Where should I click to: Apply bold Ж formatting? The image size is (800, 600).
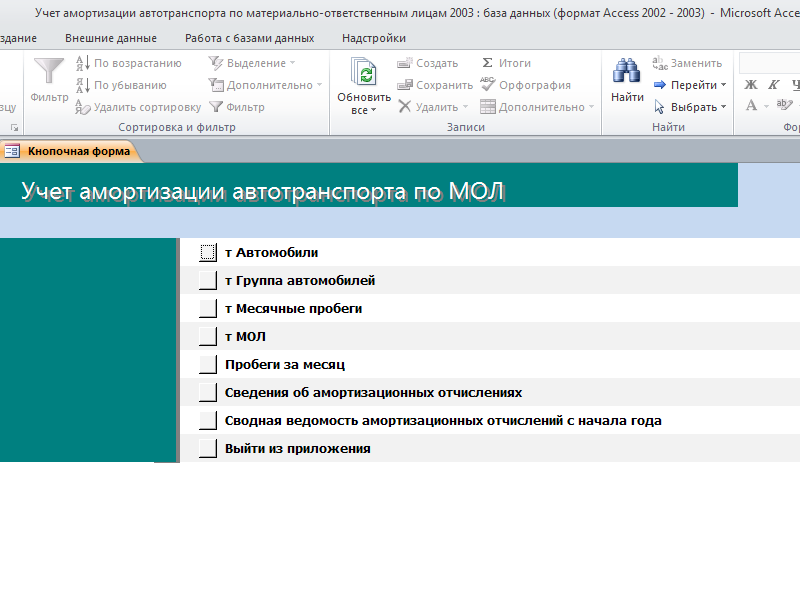[x=751, y=85]
